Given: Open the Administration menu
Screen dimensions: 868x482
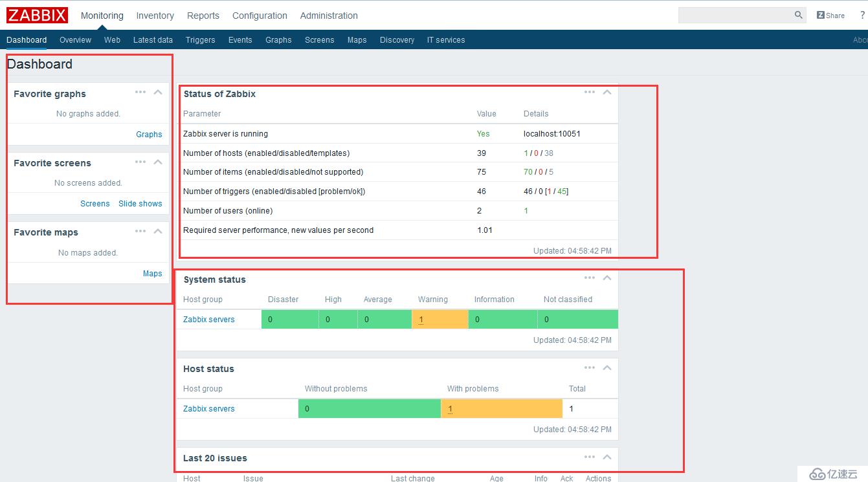Looking at the screenshot, I should (329, 16).
